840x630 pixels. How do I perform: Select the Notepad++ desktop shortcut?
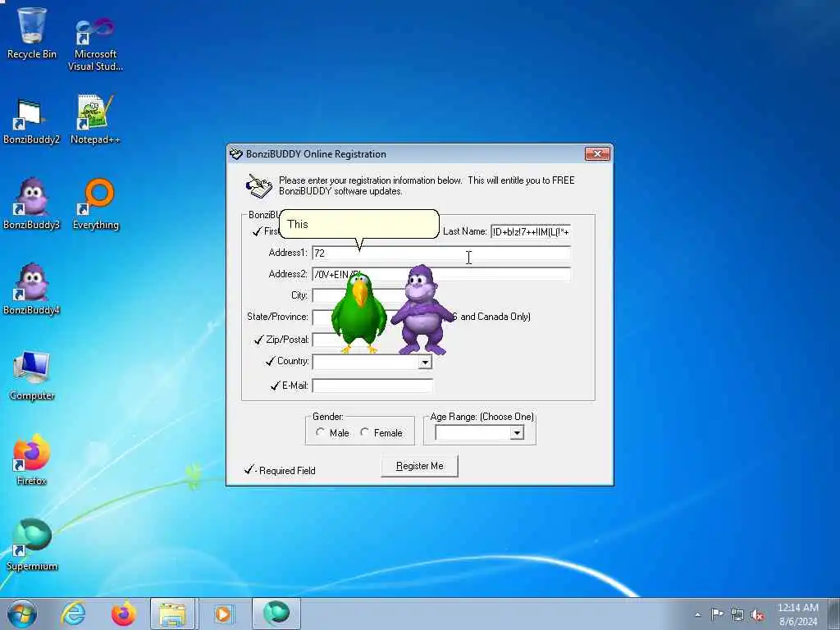tap(95, 120)
